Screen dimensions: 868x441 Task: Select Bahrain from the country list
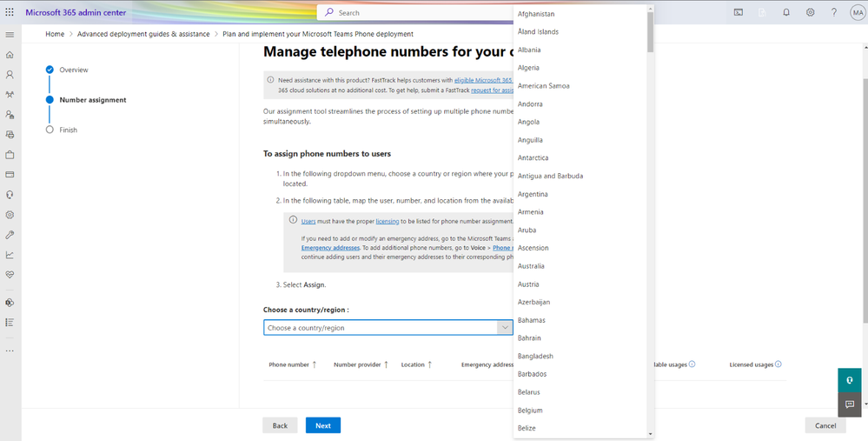(x=580, y=338)
